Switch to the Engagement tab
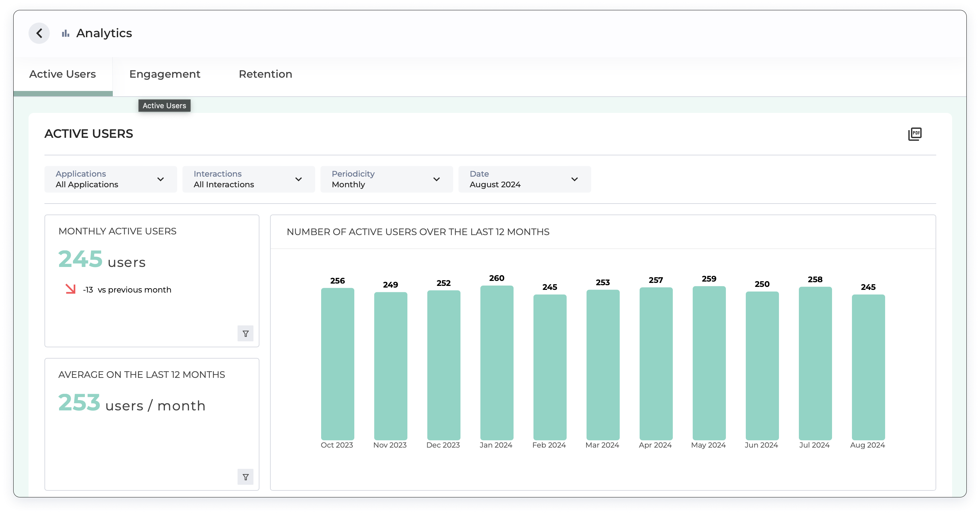The image size is (980, 514). [165, 74]
